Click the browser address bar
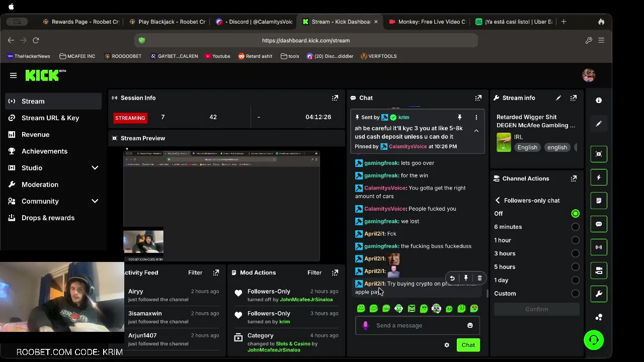The width and height of the screenshot is (644, 362). pyautogui.click(x=306, y=40)
